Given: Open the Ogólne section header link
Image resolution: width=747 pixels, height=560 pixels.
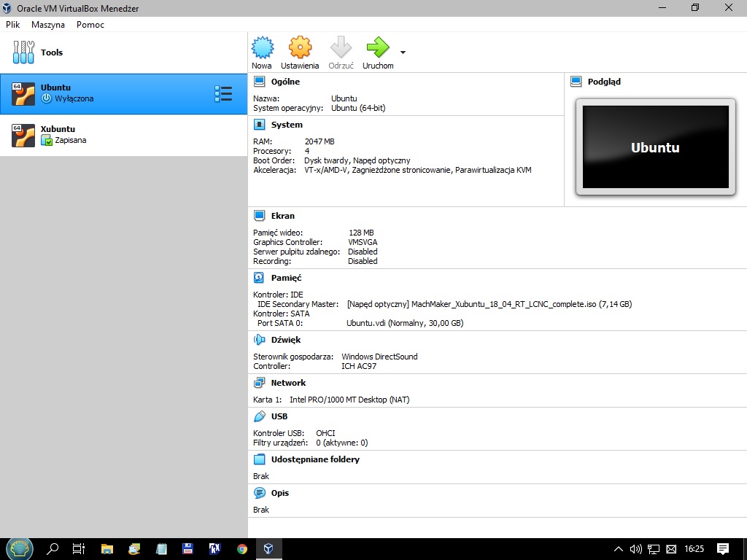Looking at the screenshot, I should click(285, 82).
